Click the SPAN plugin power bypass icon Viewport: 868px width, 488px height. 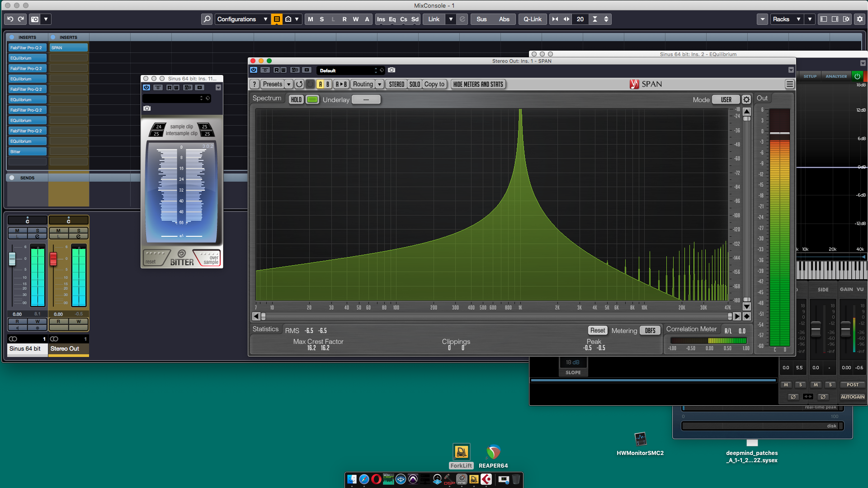[254, 70]
